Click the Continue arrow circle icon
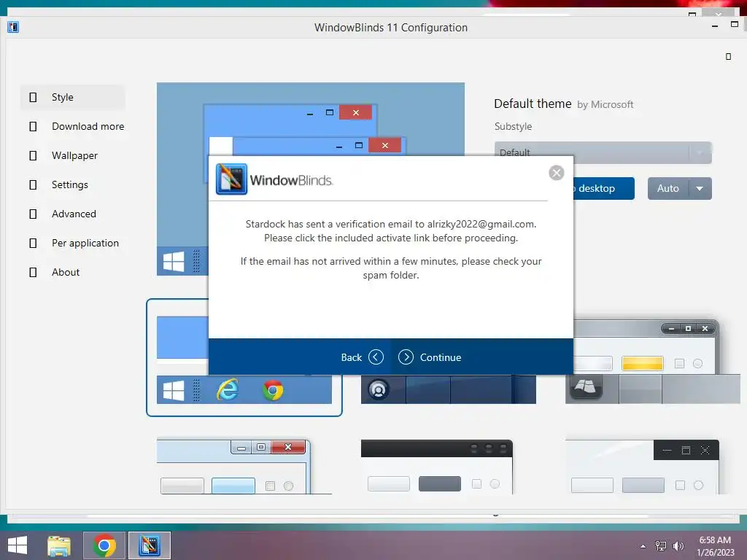The image size is (747, 560). point(406,357)
